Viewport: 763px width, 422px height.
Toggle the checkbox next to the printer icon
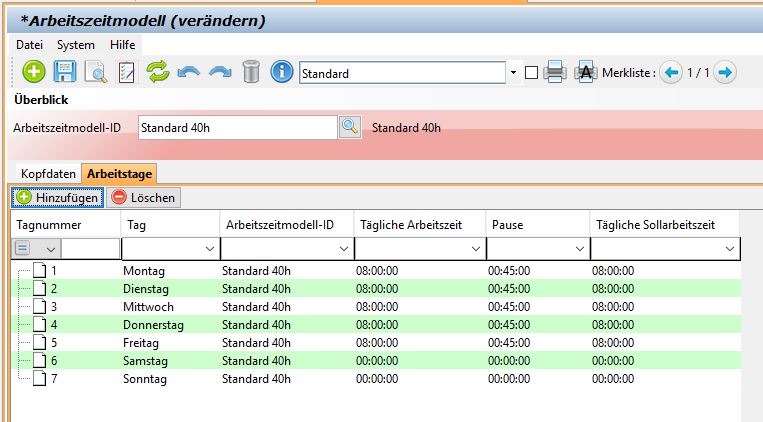(x=531, y=73)
